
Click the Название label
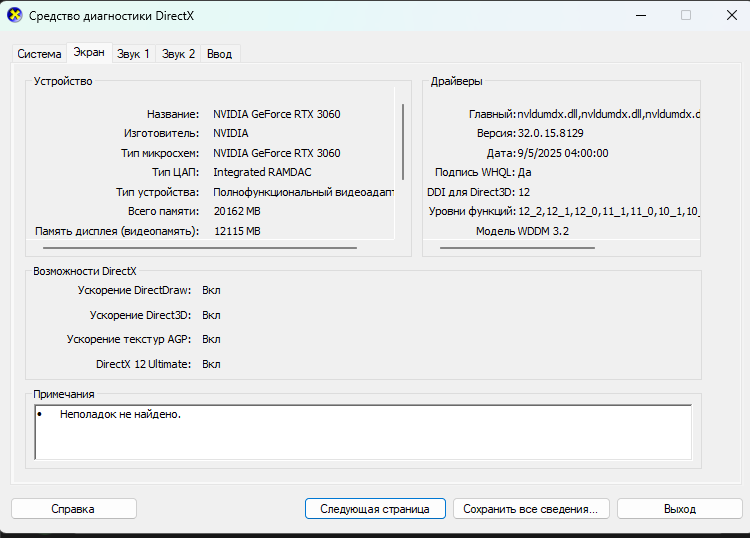(173, 114)
